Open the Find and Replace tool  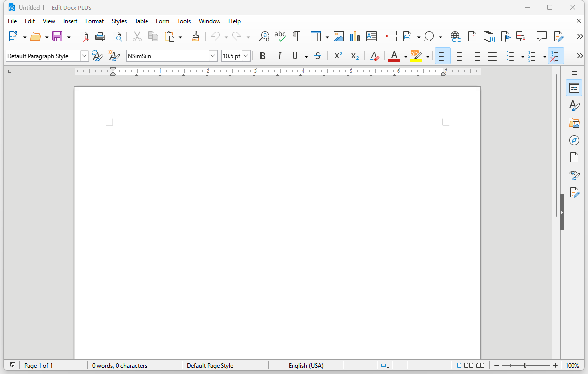click(x=264, y=36)
